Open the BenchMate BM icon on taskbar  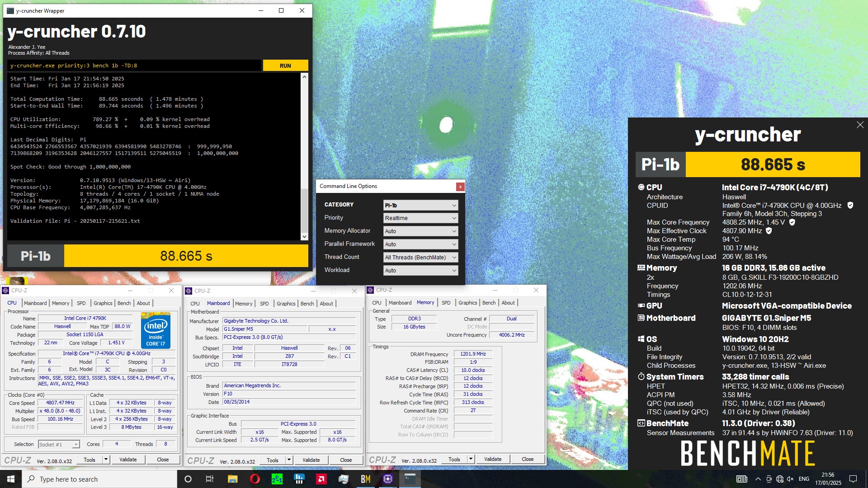coord(365,479)
